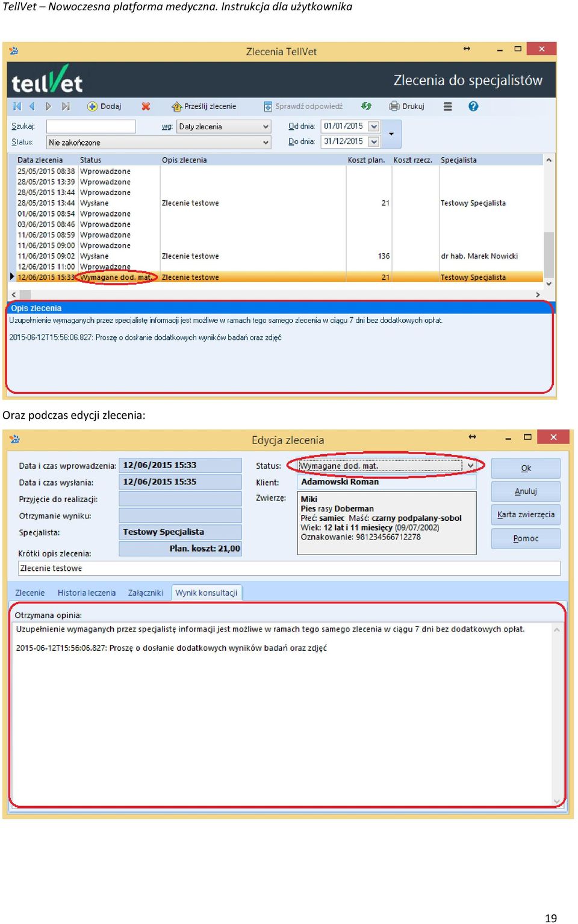The width and height of the screenshot is (578, 924).
Task: Click double arrow icon in Zlecenia title bar
Action: coord(467,49)
